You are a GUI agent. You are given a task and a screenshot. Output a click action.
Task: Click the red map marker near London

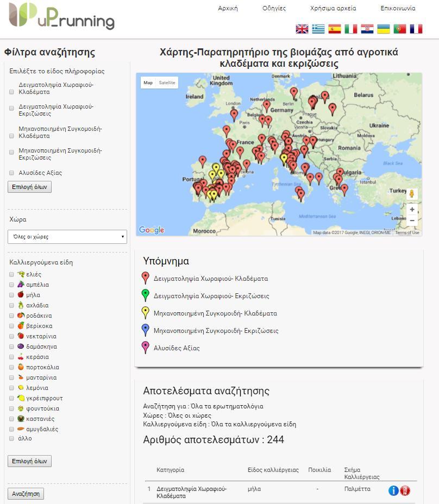234,115
